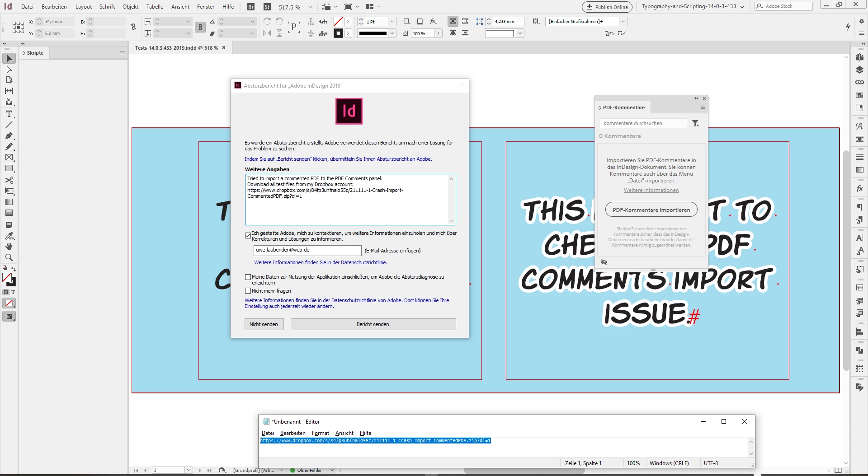
Task: Click the stroke color swatch in control bar
Action: coord(338,33)
